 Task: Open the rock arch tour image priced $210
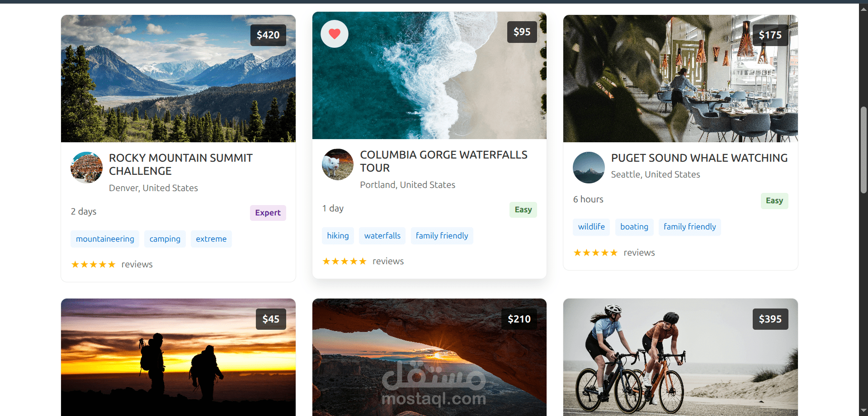click(429, 357)
